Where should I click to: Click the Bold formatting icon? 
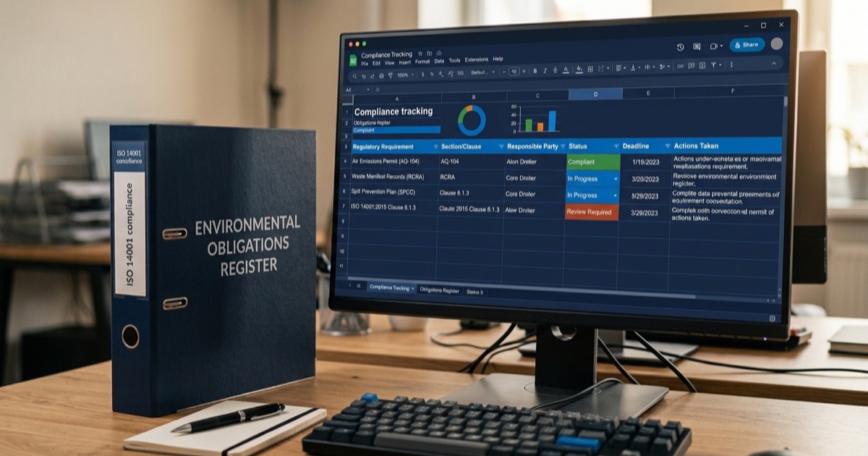click(x=535, y=71)
